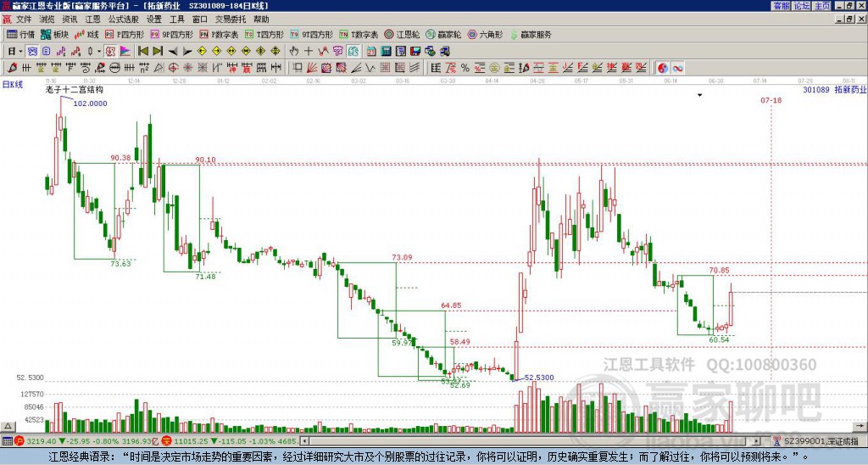This screenshot has height=465, width=868.
Task: Select the hand pan tool
Action: (x=294, y=51)
